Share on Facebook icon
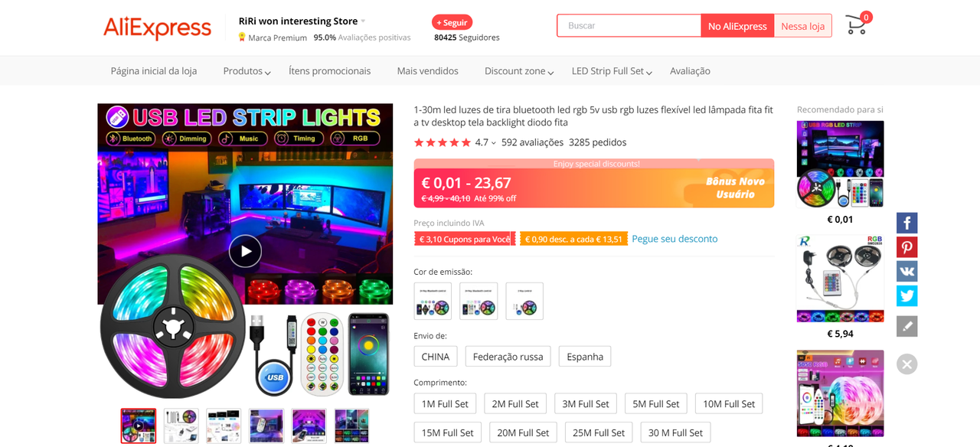The image size is (980, 447). 907,223
